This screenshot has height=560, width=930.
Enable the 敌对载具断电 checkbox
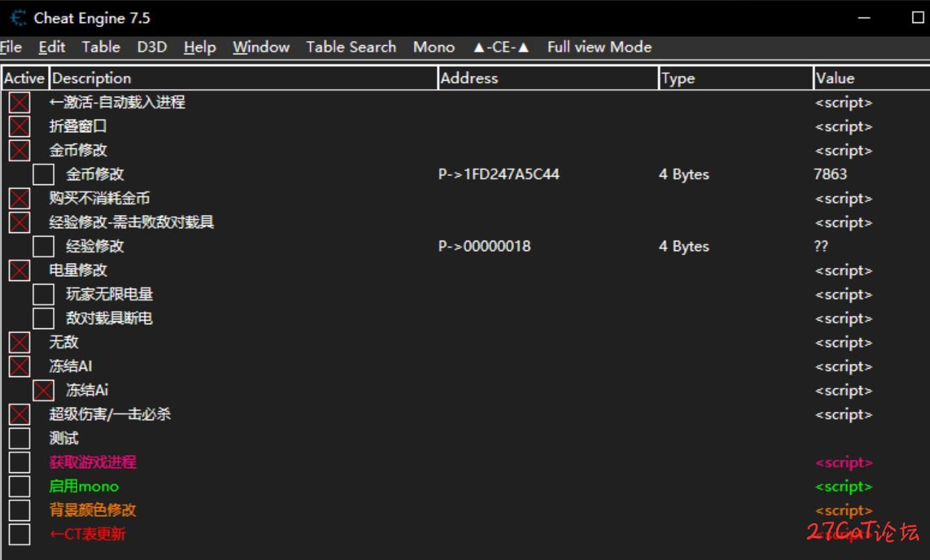(x=43, y=318)
